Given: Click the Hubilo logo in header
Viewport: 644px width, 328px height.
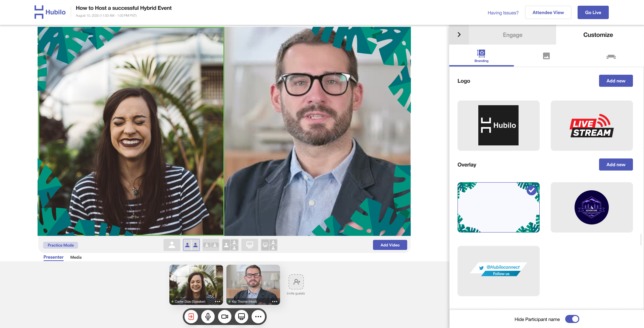Looking at the screenshot, I should coord(50,12).
